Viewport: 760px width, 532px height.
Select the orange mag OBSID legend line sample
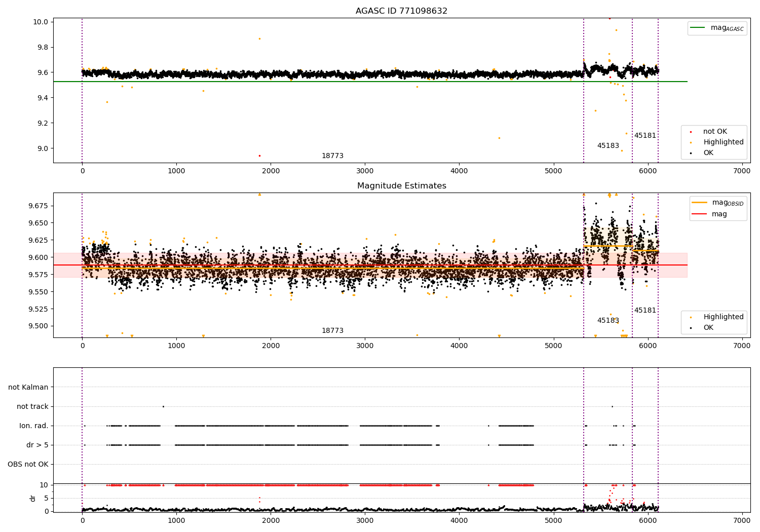tap(699, 203)
